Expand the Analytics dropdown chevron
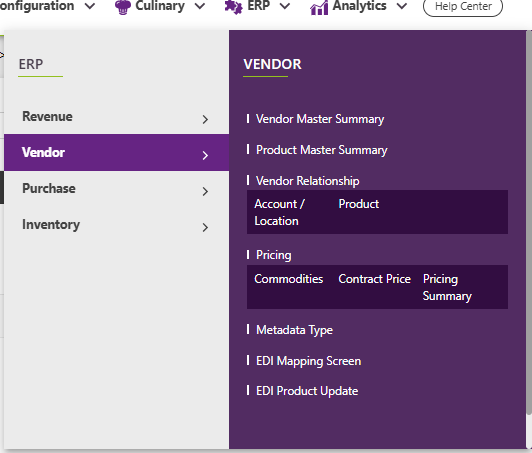 pyautogui.click(x=402, y=6)
